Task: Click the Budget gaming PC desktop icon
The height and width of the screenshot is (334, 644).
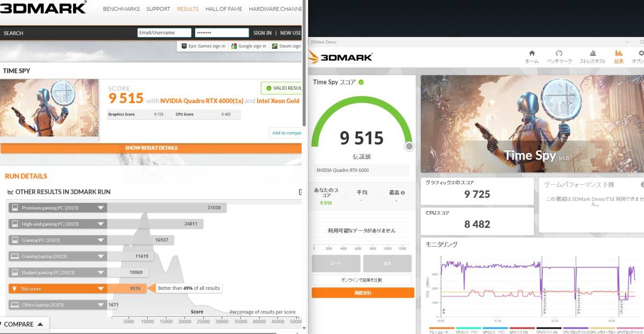Action: [x=14, y=272]
